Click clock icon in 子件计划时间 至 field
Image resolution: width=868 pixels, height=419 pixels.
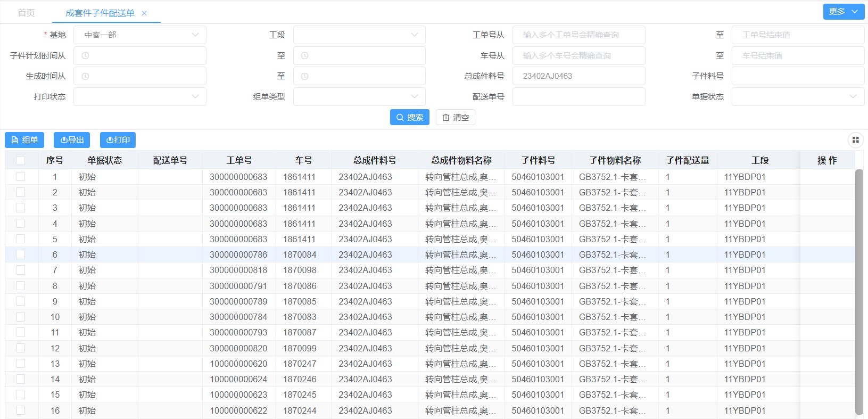(304, 55)
